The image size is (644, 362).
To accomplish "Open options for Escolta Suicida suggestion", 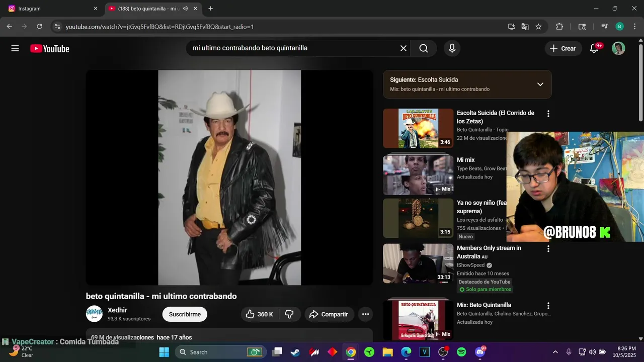I will point(548,114).
